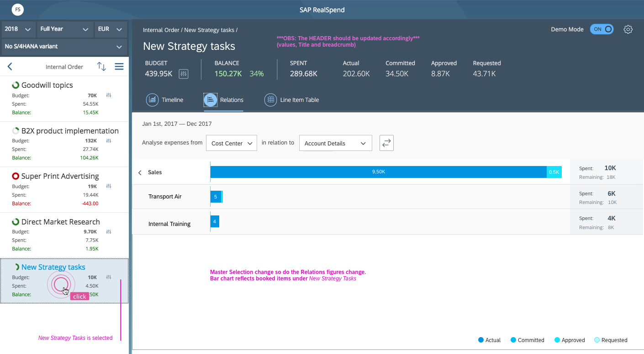Adjust budget sliders icon for Direct Market Research

(x=109, y=231)
